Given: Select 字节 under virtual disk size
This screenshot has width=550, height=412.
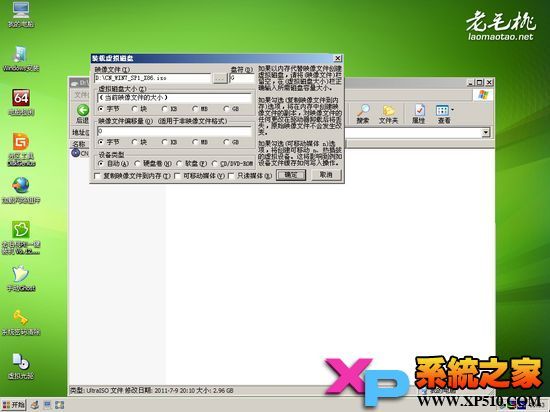Looking at the screenshot, I should pos(101,109).
